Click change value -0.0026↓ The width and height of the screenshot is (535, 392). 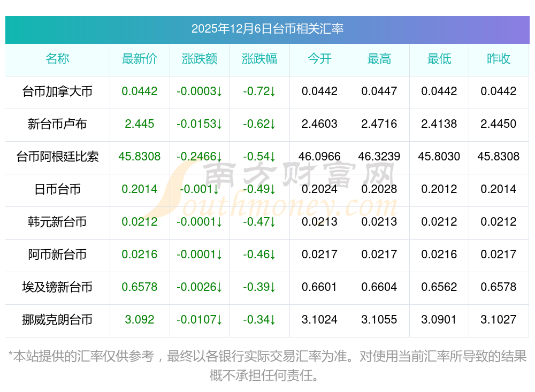tap(200, 287)
